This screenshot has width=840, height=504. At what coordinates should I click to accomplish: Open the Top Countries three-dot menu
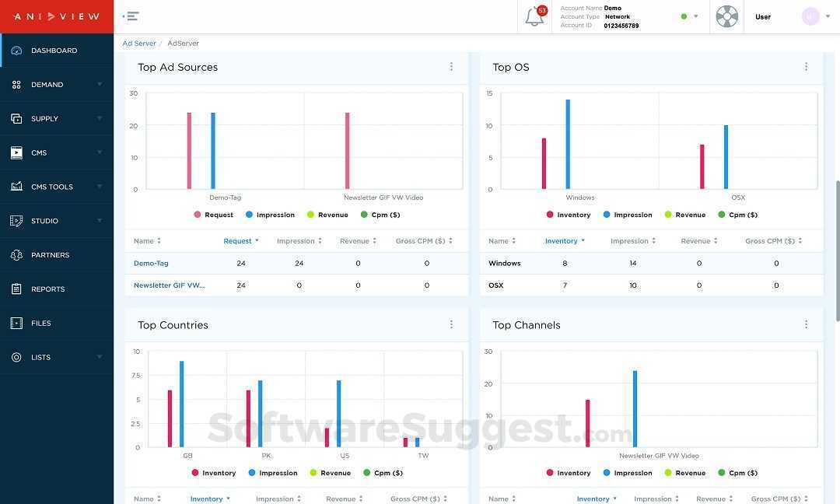coord(451,324)
